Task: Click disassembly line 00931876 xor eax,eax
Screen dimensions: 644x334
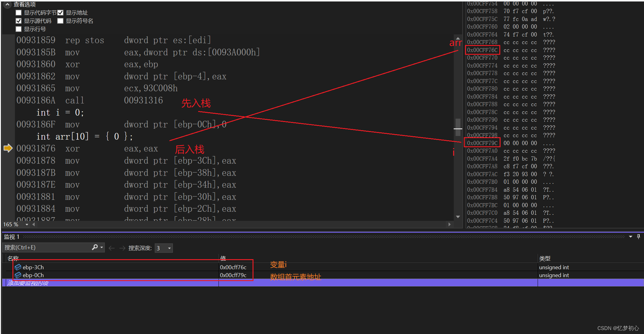Action: (x=87, y=148)
